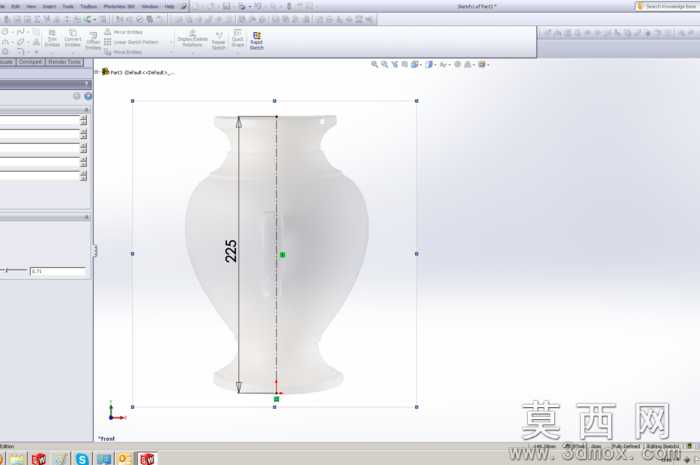Image resolution: width=700 pixels, height=465 pixels.
Task: Switch to the Render Tools tab
Action: click(64, 62)
